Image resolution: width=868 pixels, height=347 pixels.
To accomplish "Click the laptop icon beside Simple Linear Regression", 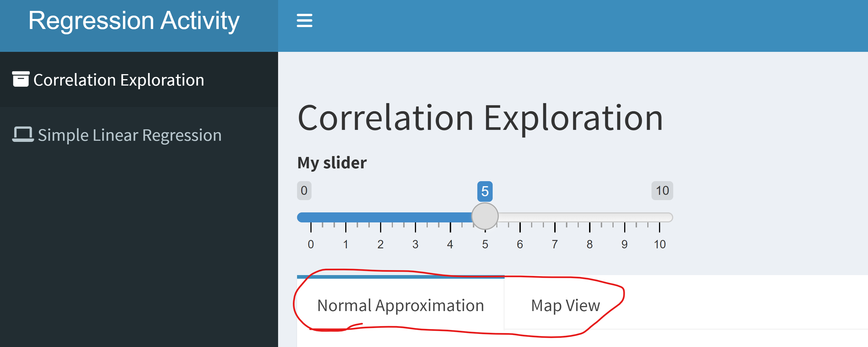I will click(x=23, y=134).
